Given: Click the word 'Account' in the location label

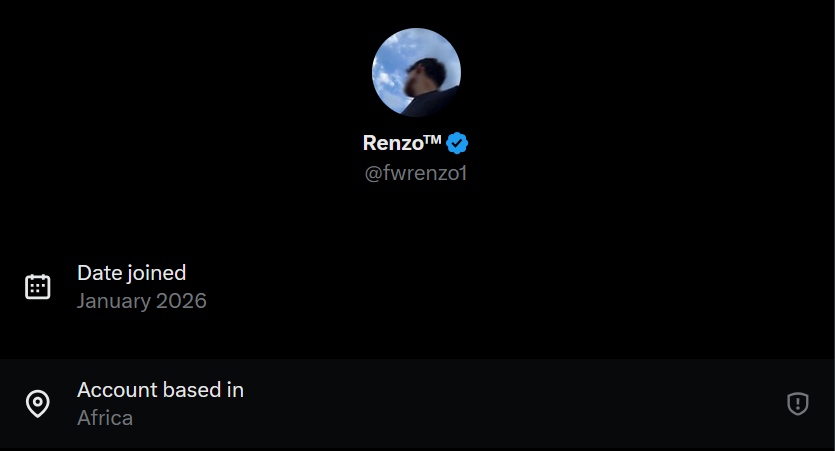Looking at the screenshot, I should [x=118, y=390].
